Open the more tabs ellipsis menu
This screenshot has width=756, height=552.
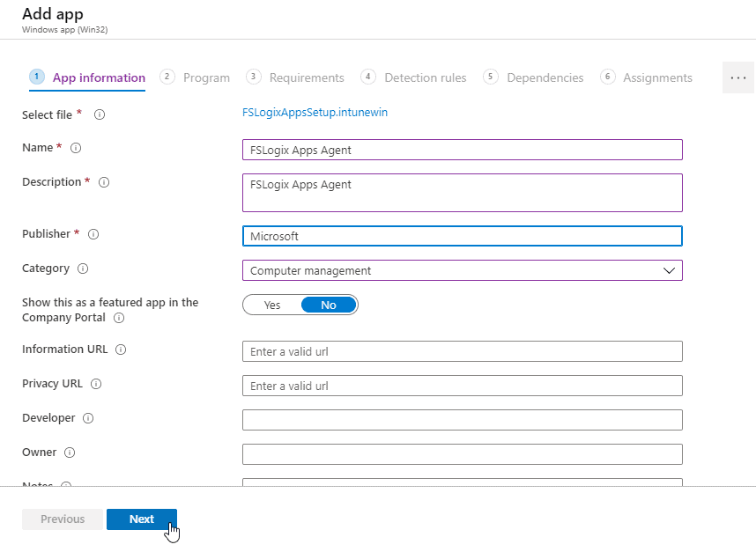point(738,77)
